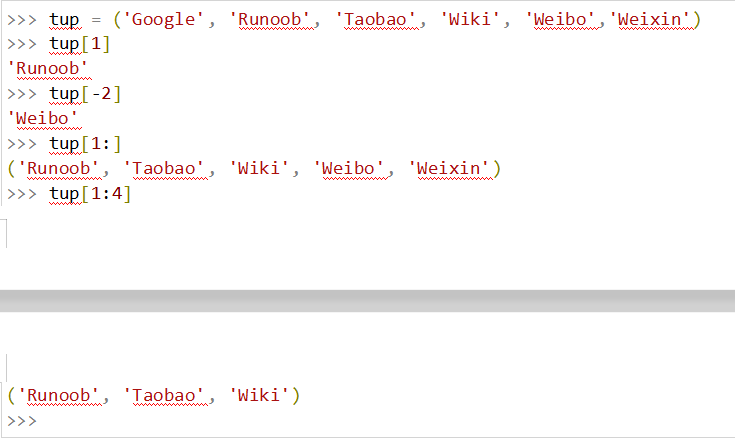Click the gray page break band
This screenshot has width=735, height=438.
click(367, 301)
